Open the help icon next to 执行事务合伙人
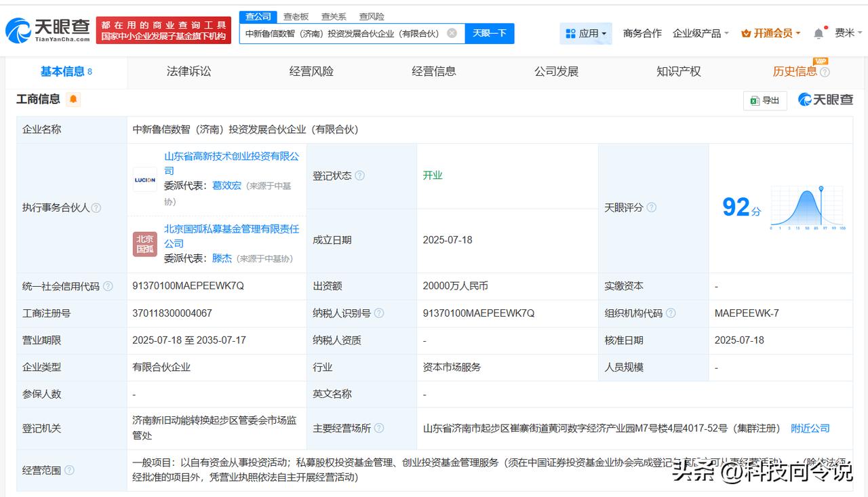868x497 pixels. click(x=96, y=208)
